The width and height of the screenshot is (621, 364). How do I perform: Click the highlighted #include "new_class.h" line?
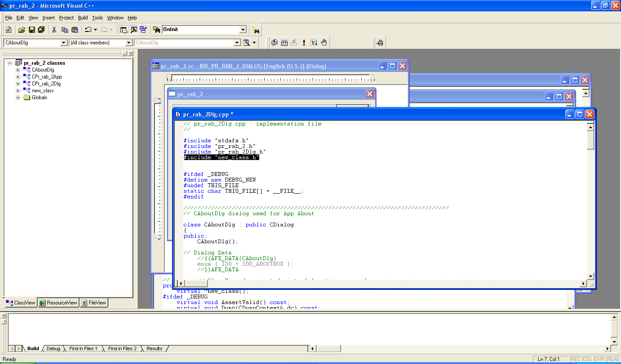[221, 157]
